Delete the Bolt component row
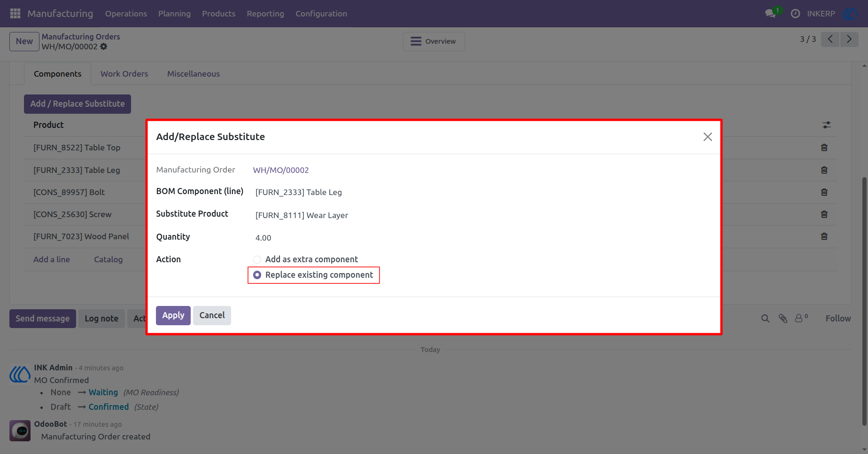Screen dimensions: 868x454 pyautogui.click(x=824, y=192)
